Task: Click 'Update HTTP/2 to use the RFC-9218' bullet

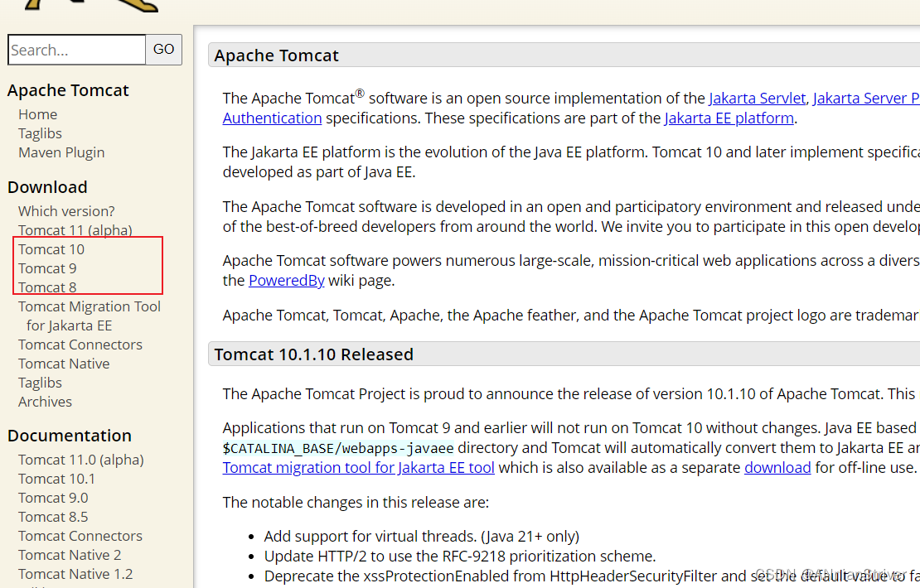Action: click(460, 556)
